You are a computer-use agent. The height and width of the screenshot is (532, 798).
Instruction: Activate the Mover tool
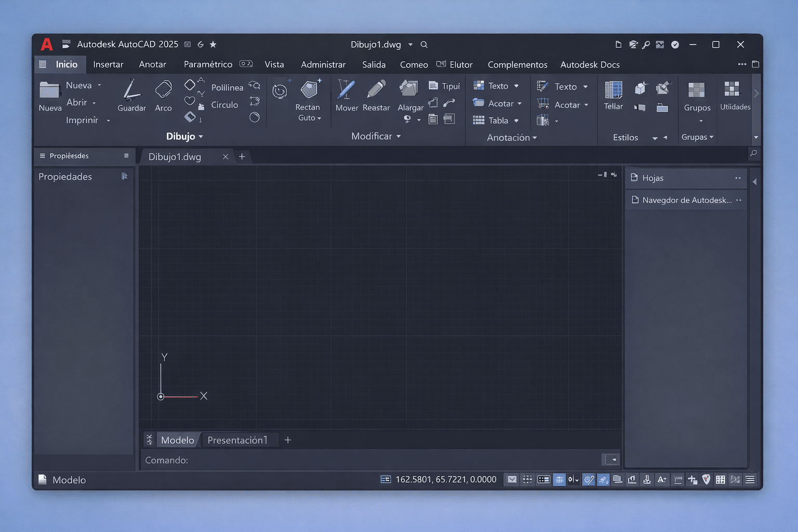pyautogui.click(x=346, y=96)
